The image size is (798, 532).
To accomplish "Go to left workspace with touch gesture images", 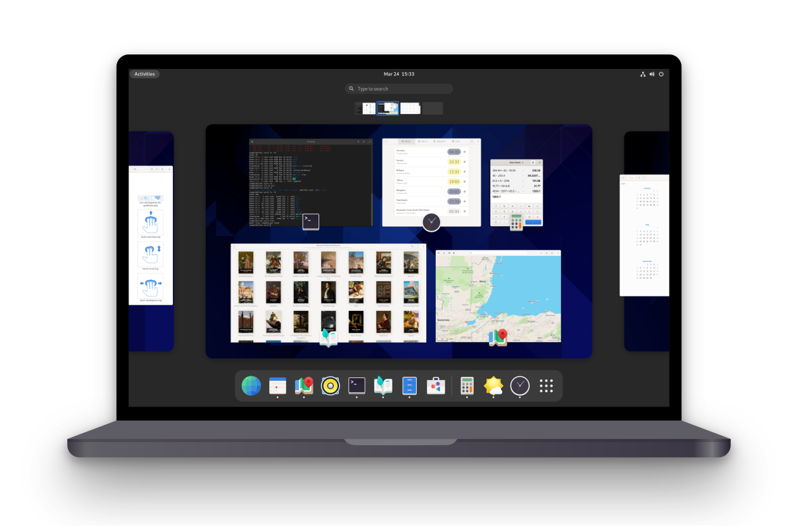I will click(151, 241).
